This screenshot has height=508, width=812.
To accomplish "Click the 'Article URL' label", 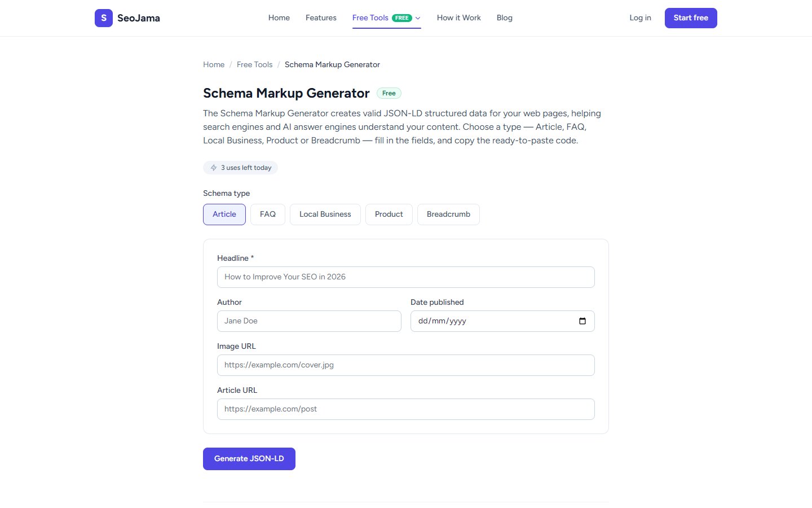I will 237,390.
